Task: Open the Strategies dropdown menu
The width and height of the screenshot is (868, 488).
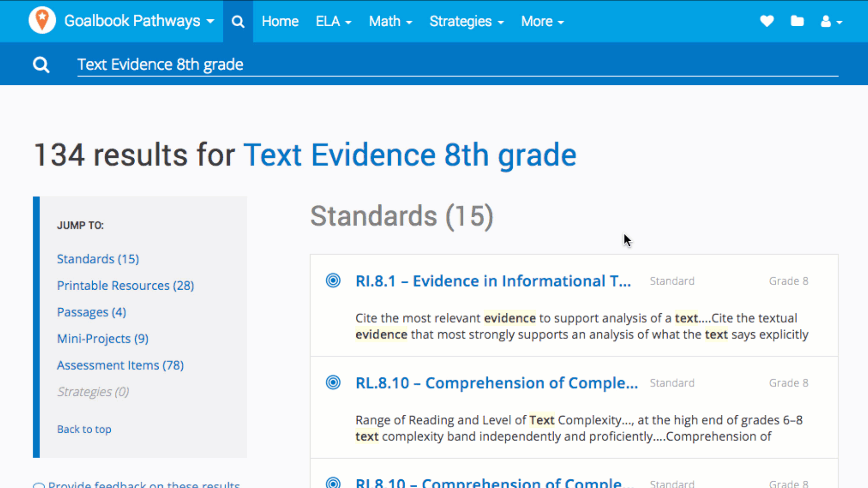Action: [x=466, y=21]
